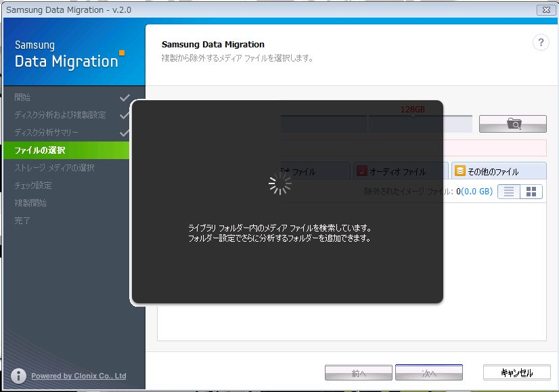Select ディスク分析および複製設定 step

pyautogui.click(x=60, y=115)
